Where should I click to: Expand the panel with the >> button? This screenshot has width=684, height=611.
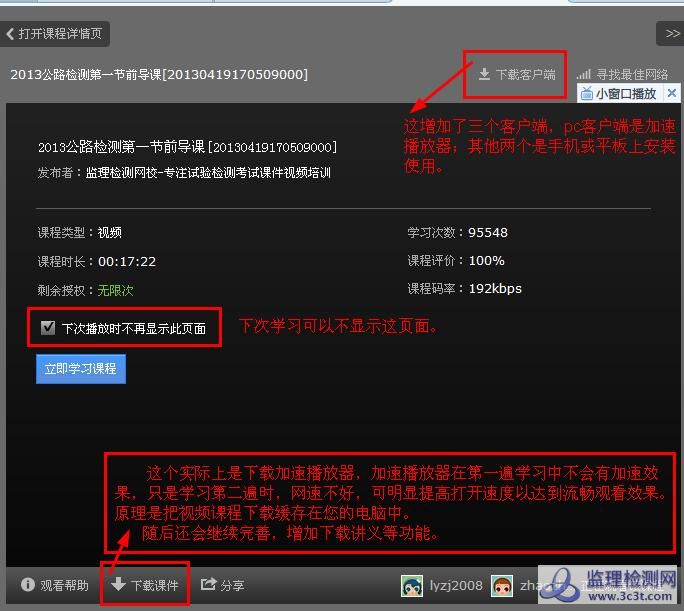pyautogui.click(x=671, y=34)
